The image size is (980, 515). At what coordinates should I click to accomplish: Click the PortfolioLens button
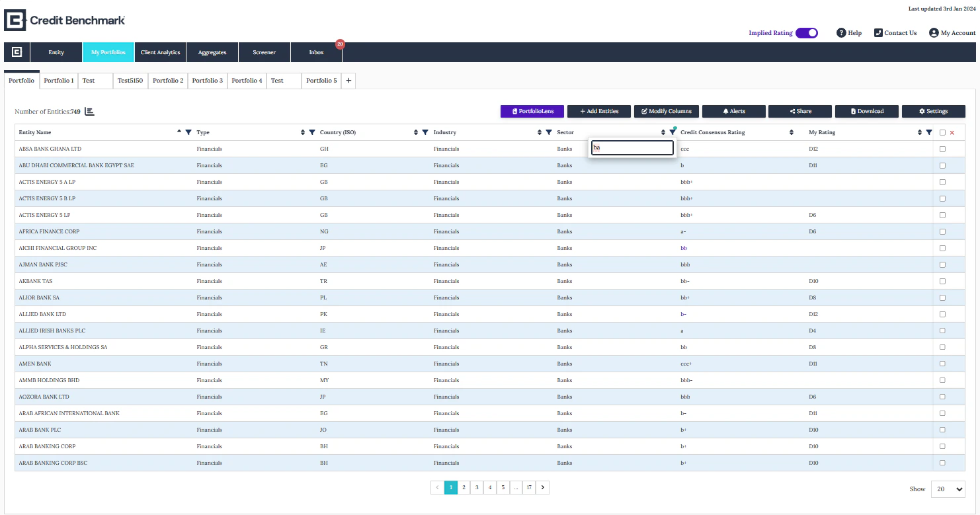click(532, 111)
